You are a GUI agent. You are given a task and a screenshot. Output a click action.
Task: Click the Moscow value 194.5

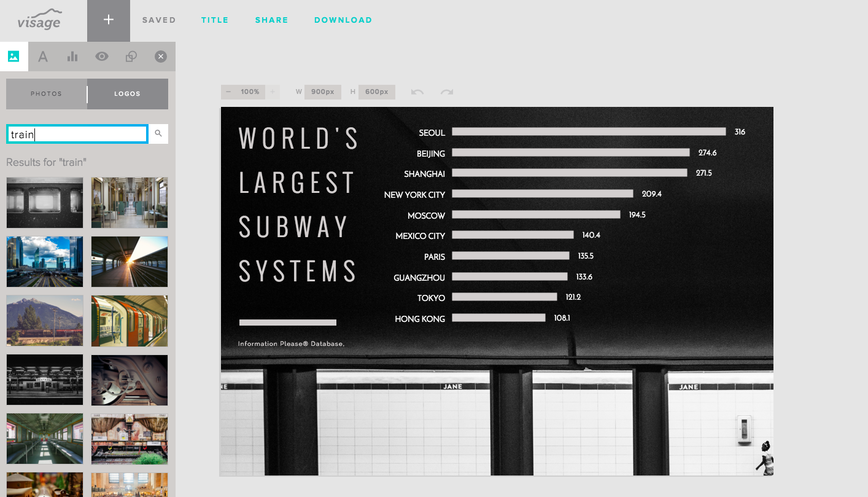[637, 214]
